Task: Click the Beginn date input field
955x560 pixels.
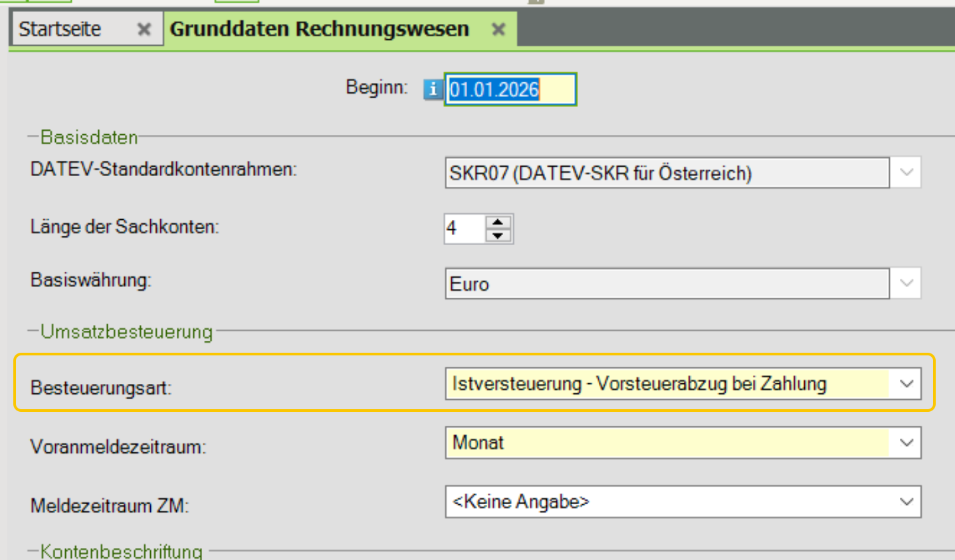Action: (x=508, y=89)
